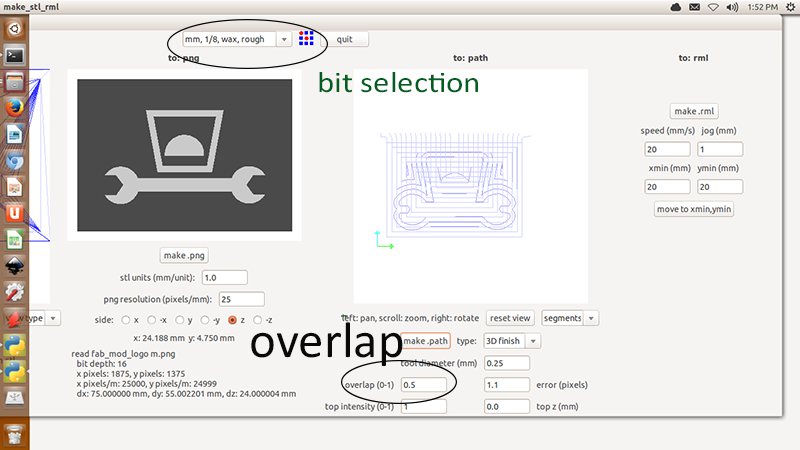
Task: Open LibreOffice Impress from the dock
Action: point(14,188)
